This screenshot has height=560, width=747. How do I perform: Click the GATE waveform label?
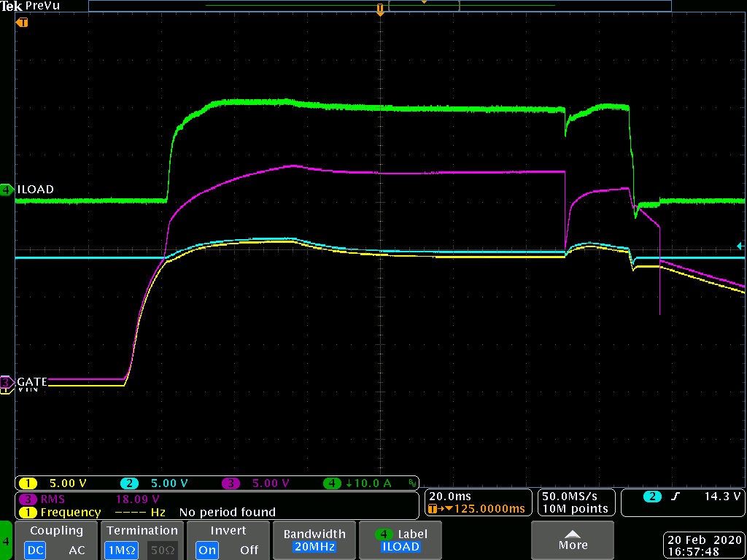tap(32, 381)
